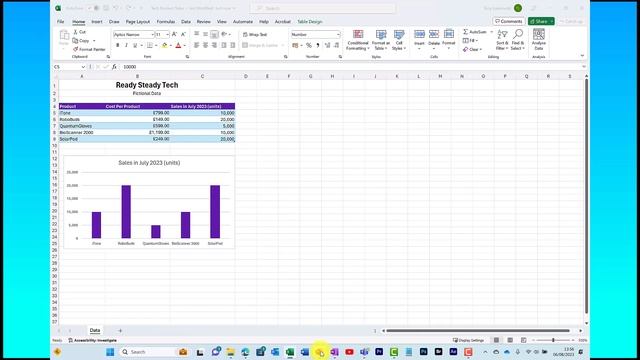Click the Cut scissors icon
Viewport: 640px width, 360px height.
pos(76,32)
